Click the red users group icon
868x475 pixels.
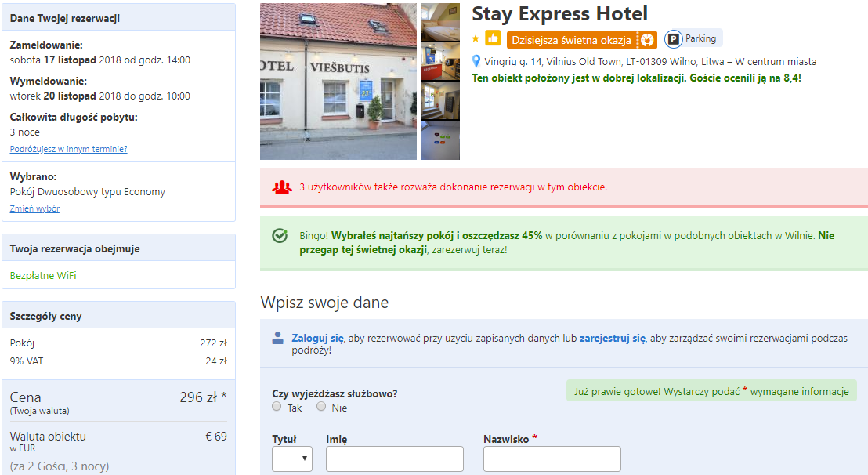[281, 187]
